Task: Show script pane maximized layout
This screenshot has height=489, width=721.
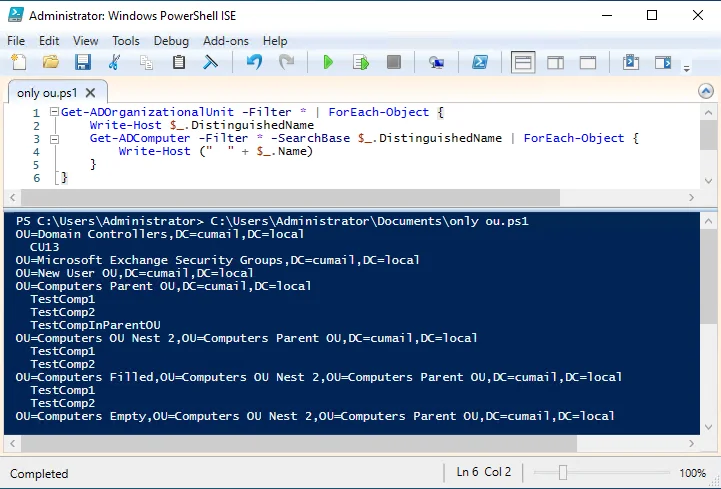Action: click(587, 62)
